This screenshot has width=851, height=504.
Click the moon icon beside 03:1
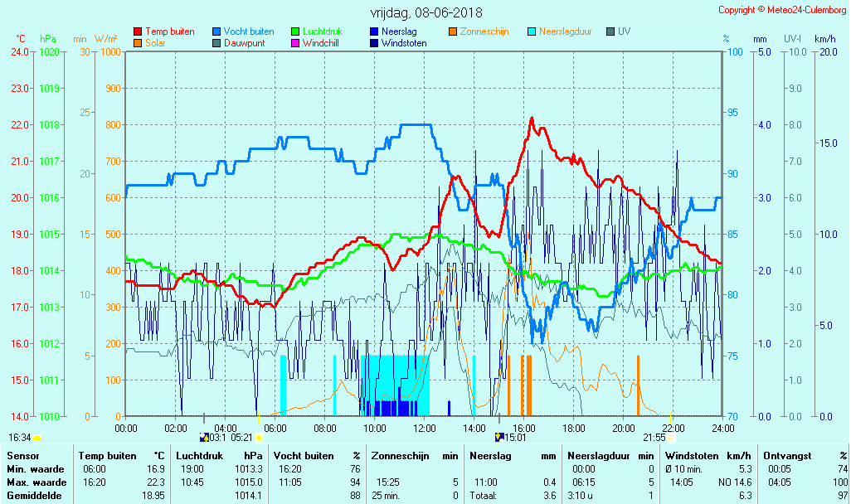click(x=204, y=437)
